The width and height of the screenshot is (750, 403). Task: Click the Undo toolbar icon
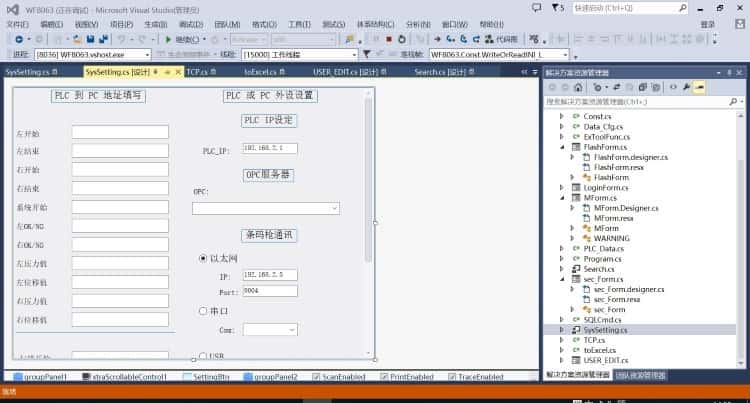(121, 39)
